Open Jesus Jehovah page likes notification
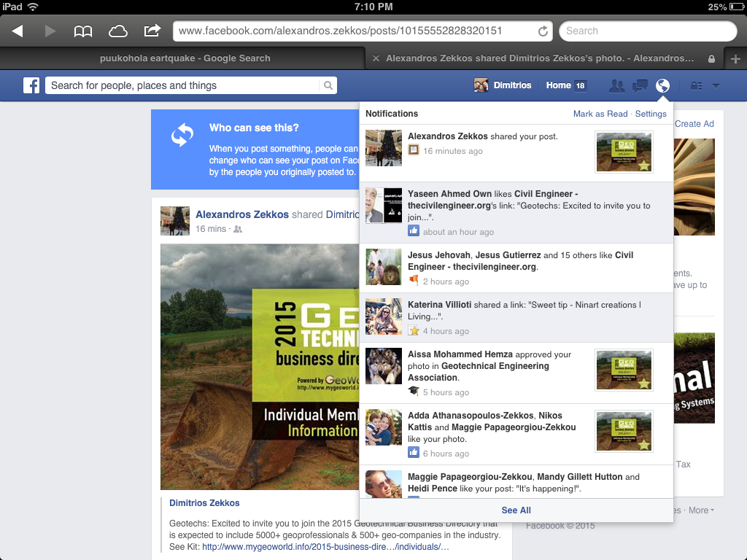This screenshot has width=747, height=560. 516,268
